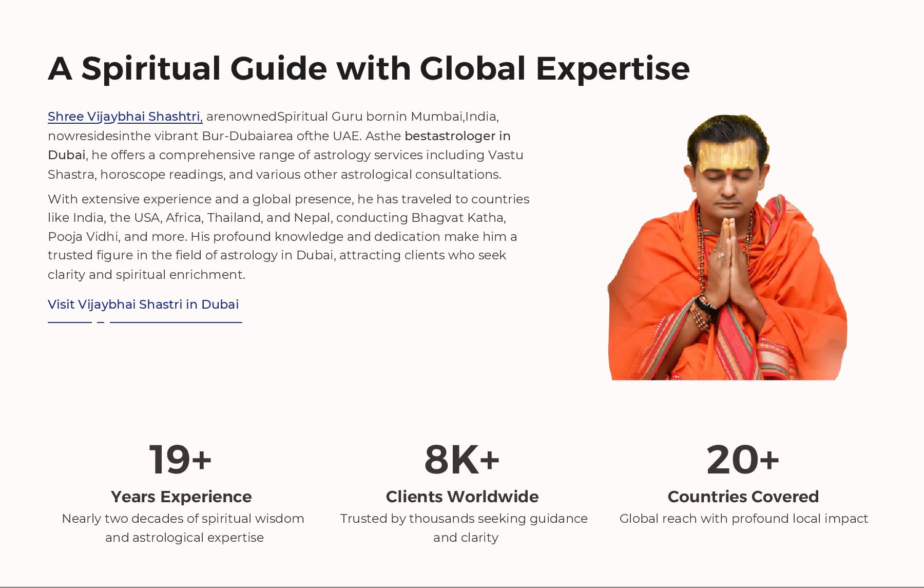Viewport: 924px width, 588px height.
Task: Click line starting 'Pooja Vidhi, and more'
Action: (282, 237)
